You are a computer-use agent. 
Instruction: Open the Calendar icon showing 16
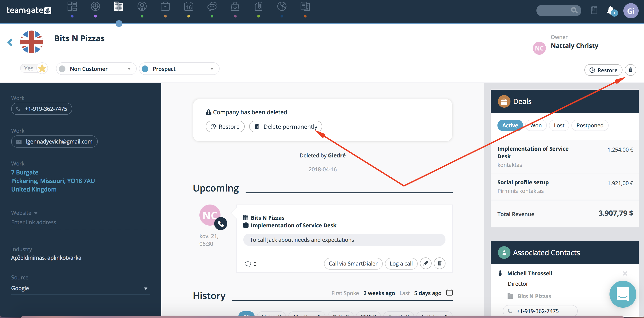188,7
